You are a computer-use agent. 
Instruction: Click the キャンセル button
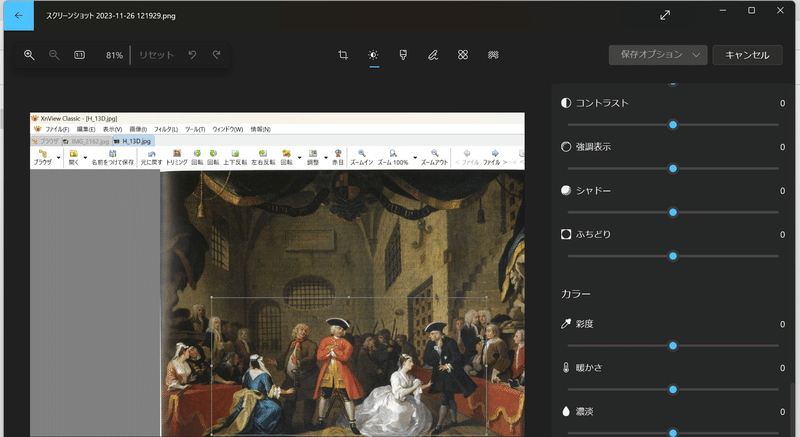pyautogui.click(x=747, y=55)
